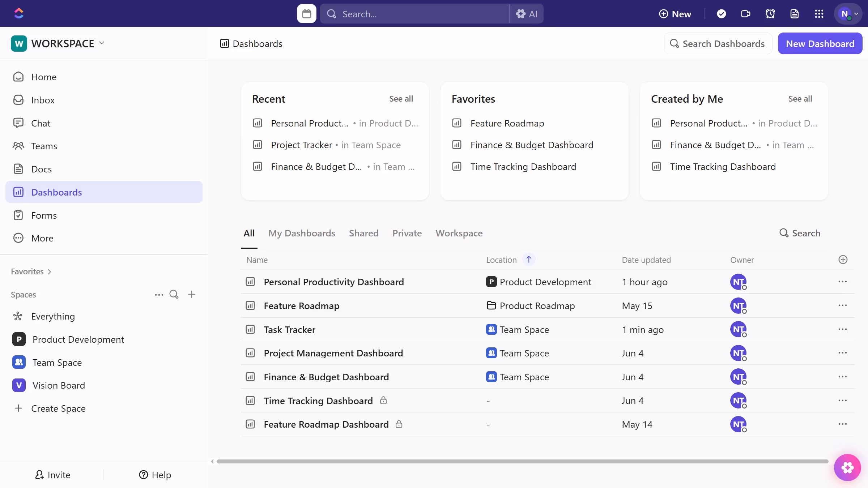The width and height of the screenshot is (868, 488).
Task: Open the reminders alarm clock icon
Action: click(x=770, y=14)
